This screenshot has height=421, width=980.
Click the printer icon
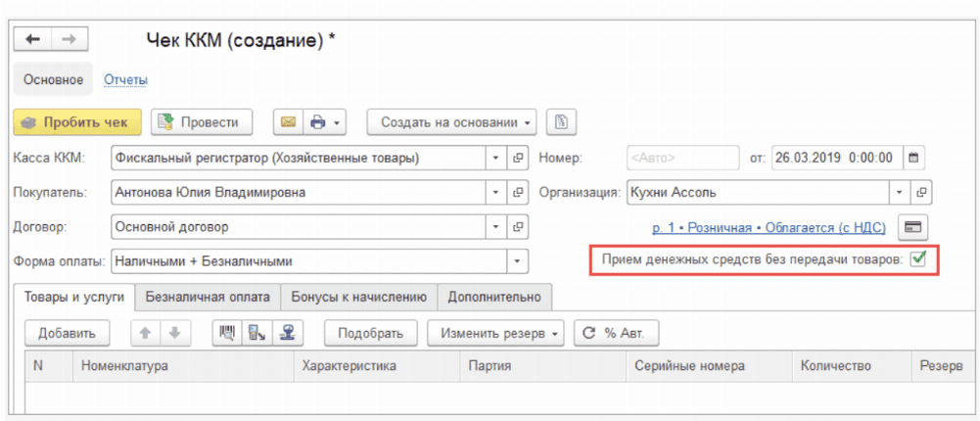318,122
